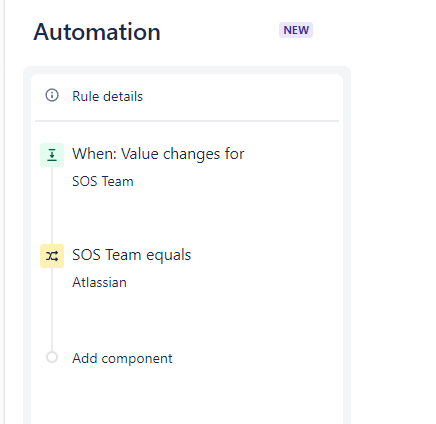Viewport: 436px width, 424px height.
Task: Click the Atlassian condition value
Action: (x=99, y=283)
